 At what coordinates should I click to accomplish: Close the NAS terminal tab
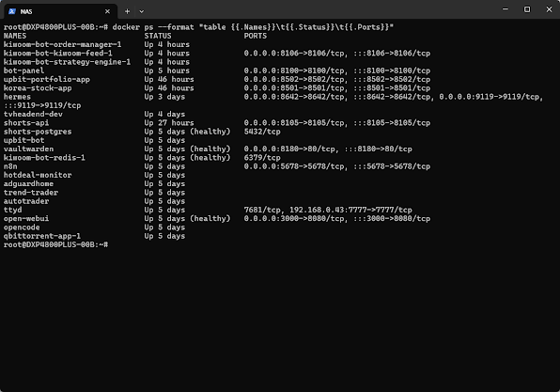107,11
